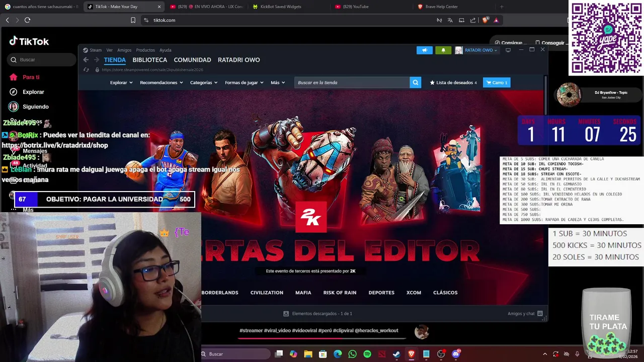Open Discord in the taskbar
Viewport: 644px width, 362px height.
pos(456,354)
